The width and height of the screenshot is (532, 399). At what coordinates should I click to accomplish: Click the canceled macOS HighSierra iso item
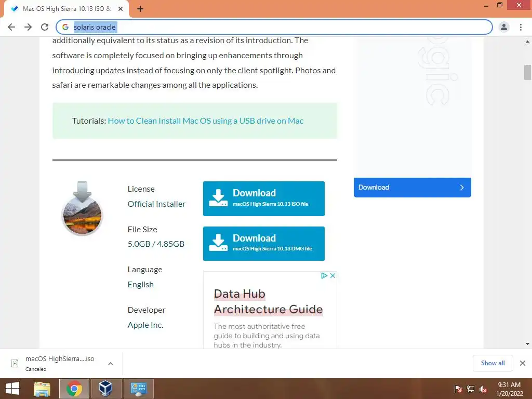[60, 363]
